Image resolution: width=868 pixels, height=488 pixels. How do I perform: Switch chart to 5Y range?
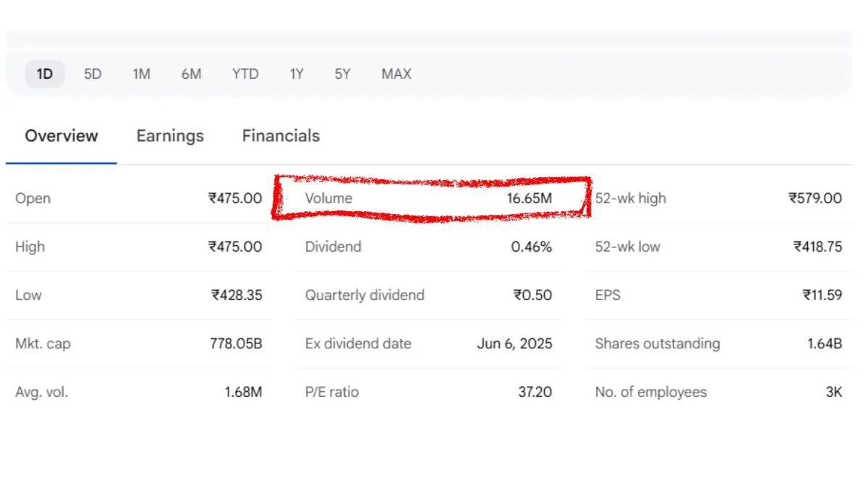(x=342, y=74)
